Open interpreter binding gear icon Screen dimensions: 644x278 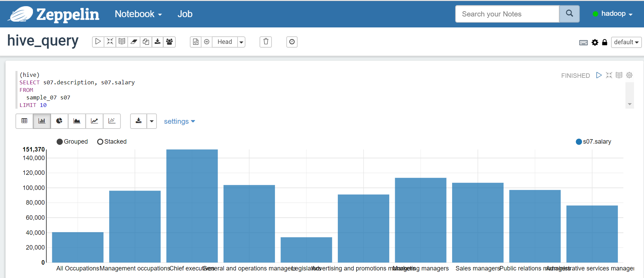click(x=595, y=42)
